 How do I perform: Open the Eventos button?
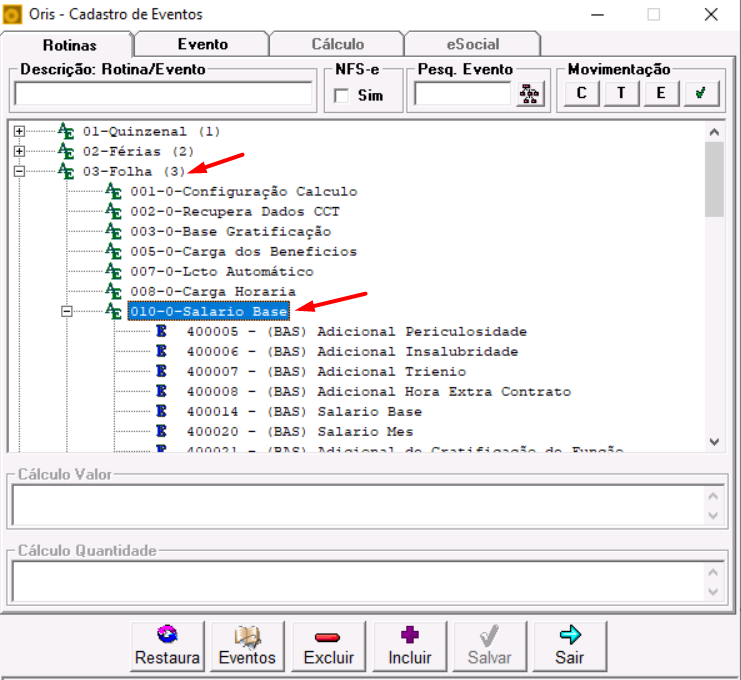click(247, 646)
